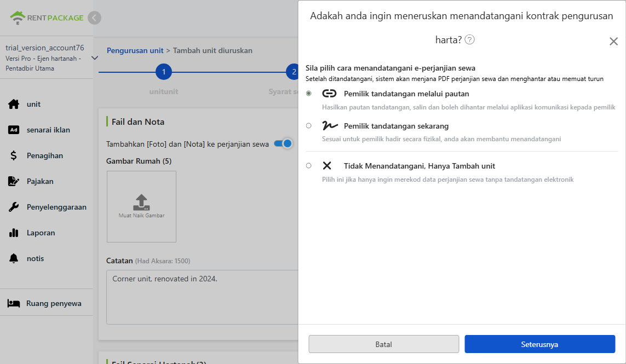Click Sila pilih cara menandatangani e-perjanjian sewa text

390,68
